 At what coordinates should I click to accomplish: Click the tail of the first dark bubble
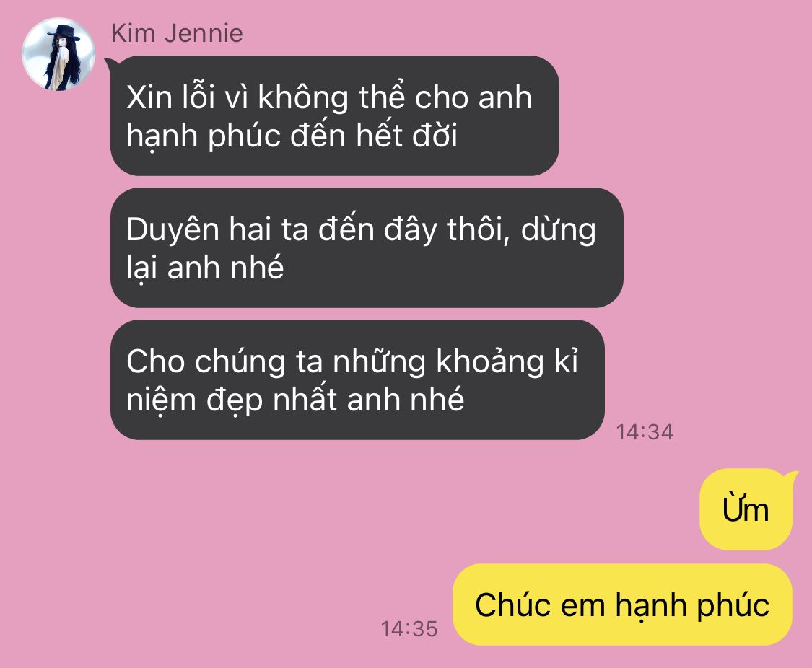click(110, 64)
